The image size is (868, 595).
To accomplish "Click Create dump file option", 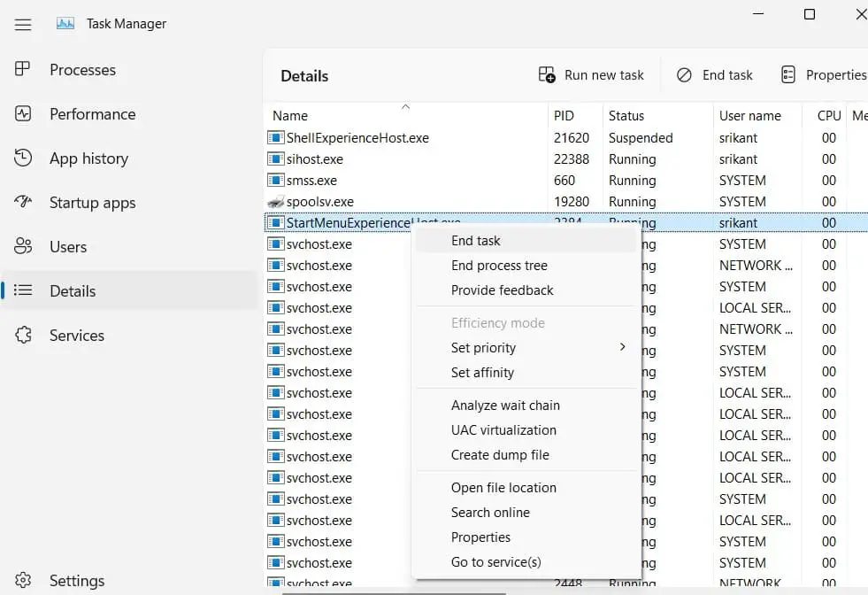I will click(500, 455).
